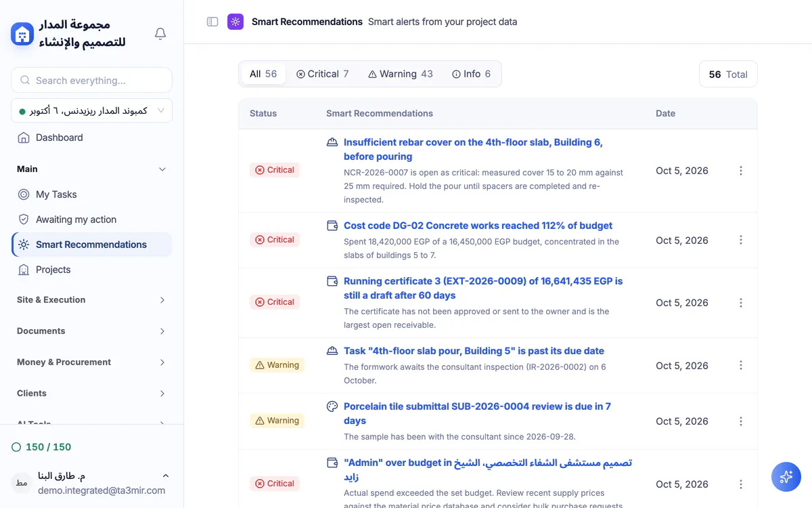The image size is (812, 508).
Task: Click the wallet icon on Running certificate 3
Action: [332, 281]
